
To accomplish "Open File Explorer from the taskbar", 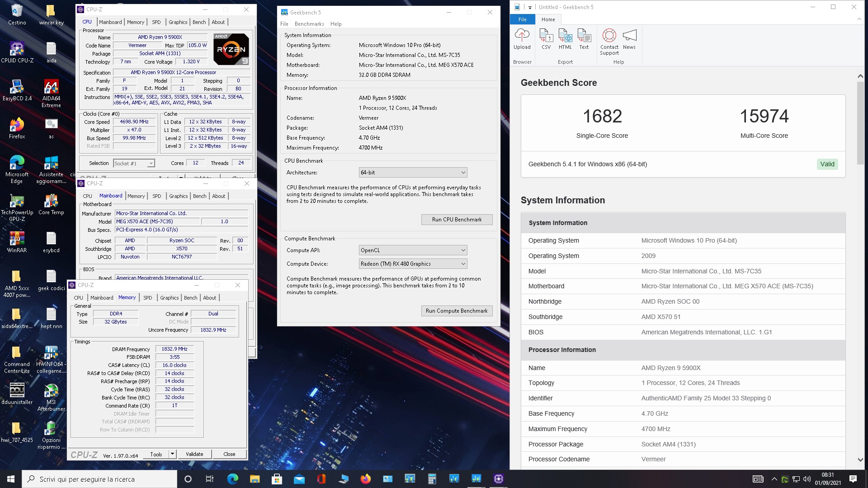I will coord(255,479).
